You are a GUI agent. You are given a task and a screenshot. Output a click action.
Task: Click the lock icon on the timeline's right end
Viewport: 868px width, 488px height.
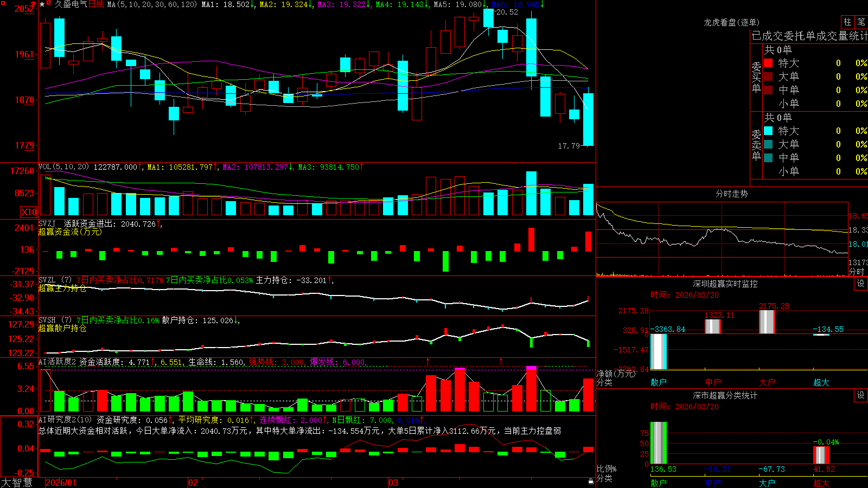click(x=591, y=481)
